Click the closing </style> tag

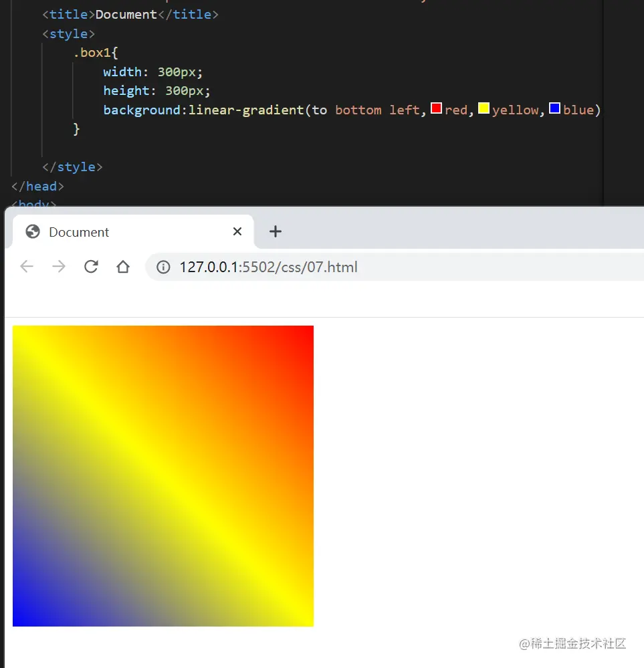click(72, 167)
